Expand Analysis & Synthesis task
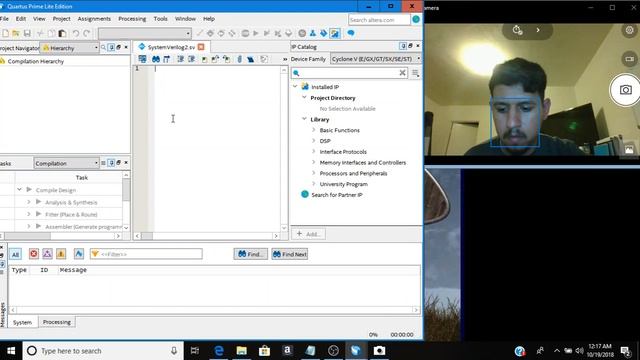 pyautogui.click(x=29, y=202)
